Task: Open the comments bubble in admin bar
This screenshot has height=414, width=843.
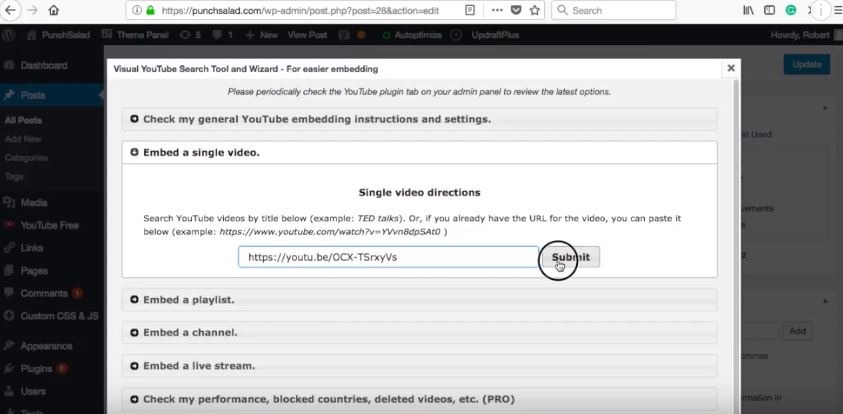Action: click(222, 35)
